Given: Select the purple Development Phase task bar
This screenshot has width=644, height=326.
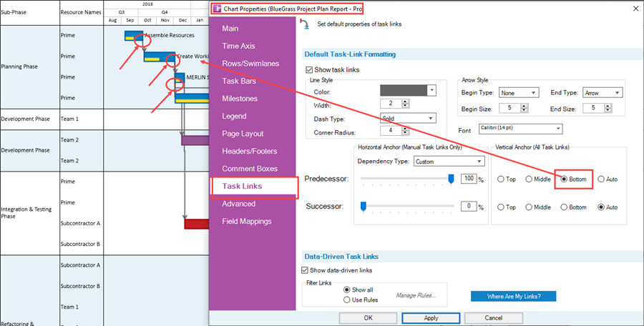Looking at the screenshot, I should (195, 140).
